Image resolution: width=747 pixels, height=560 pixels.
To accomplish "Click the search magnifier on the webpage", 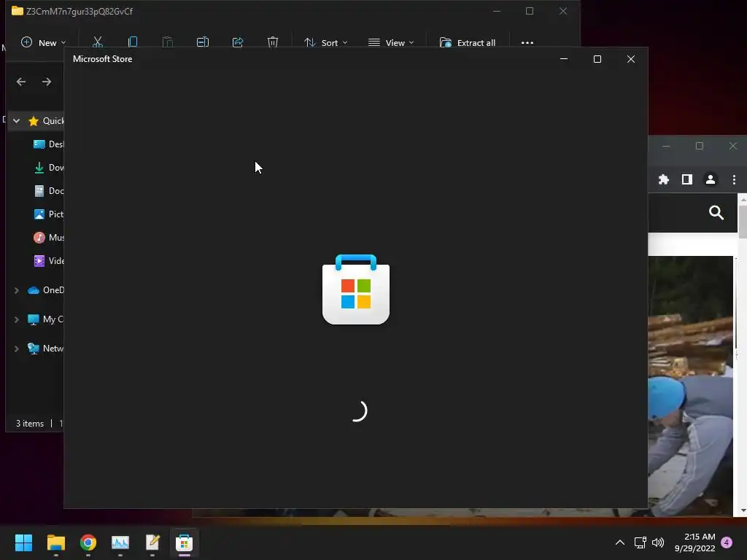I will pos(716,213).
